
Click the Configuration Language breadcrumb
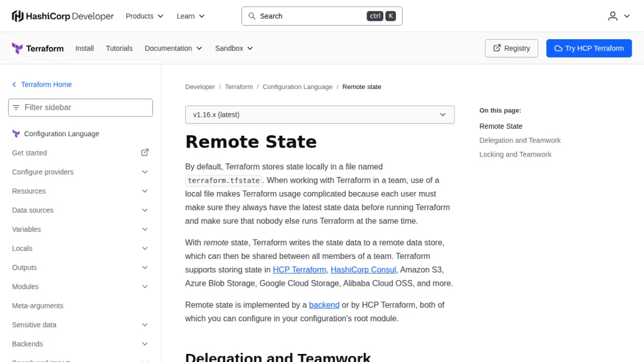click(x=297, y=87)
